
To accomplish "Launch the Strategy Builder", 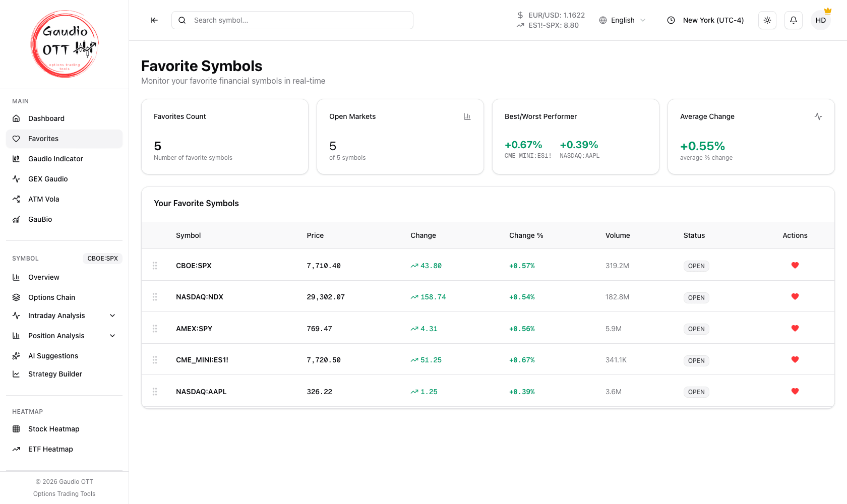I will 64,374.
